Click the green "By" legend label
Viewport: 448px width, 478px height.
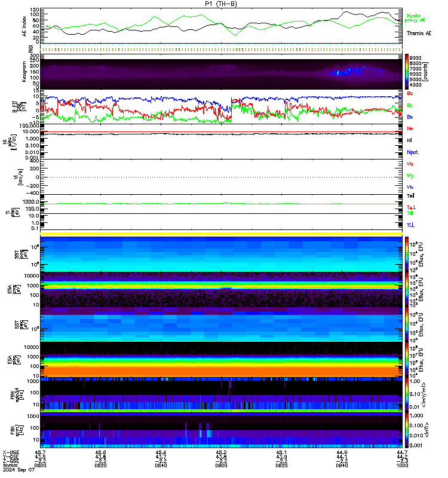tap(410, 106)
